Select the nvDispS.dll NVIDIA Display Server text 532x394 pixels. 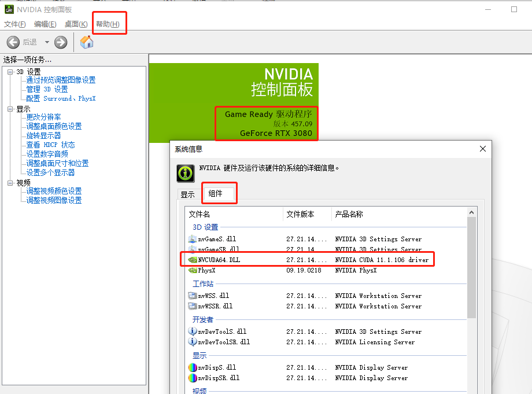[x=371, y=367]
